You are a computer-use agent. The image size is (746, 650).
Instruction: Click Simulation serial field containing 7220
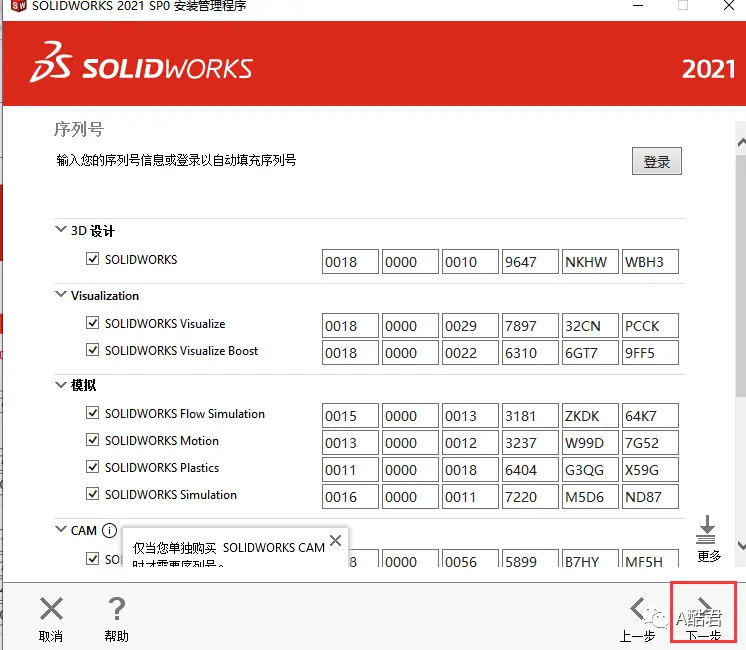tap(530, 497)
